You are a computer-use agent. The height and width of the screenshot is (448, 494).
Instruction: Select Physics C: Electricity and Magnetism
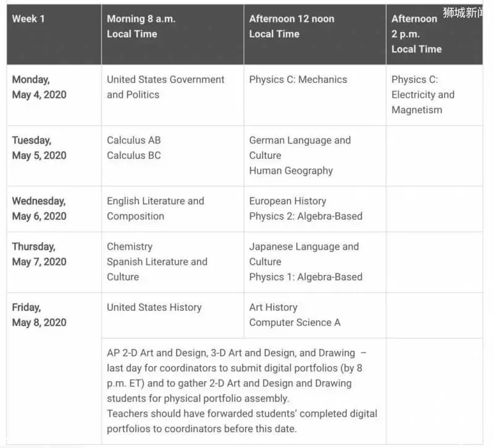click(423, 95)
